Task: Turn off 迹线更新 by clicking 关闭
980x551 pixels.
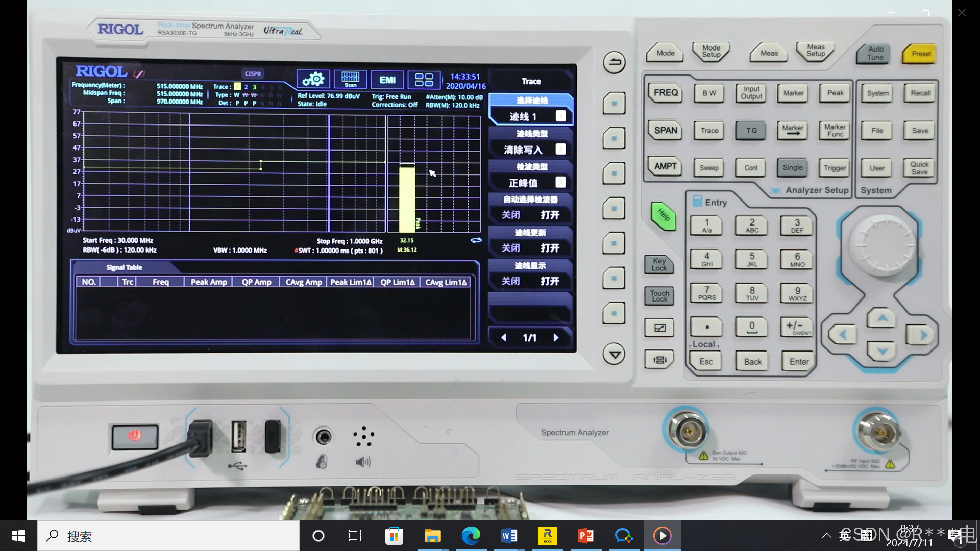Action: pos(511,248)
